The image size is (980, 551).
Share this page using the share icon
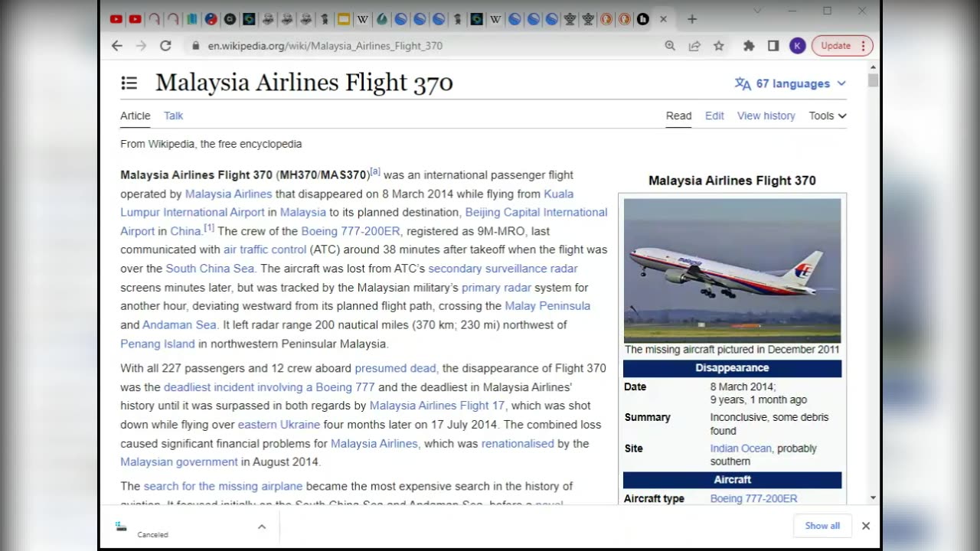point(694,46)
